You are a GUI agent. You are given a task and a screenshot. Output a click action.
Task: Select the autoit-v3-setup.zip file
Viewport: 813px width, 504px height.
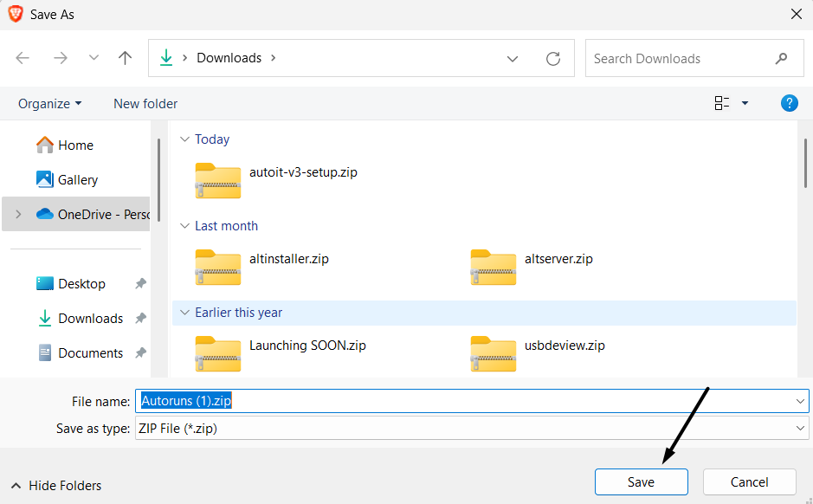click(302, 172)
